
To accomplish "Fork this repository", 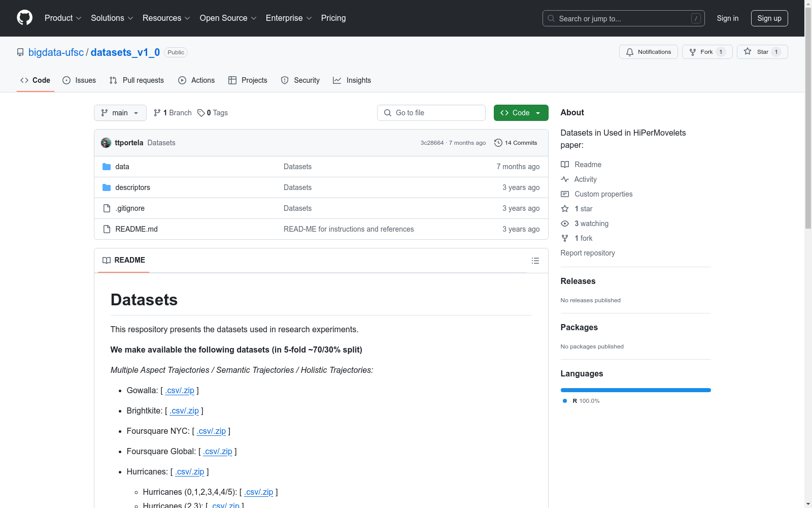I will [x=707, y=52].
